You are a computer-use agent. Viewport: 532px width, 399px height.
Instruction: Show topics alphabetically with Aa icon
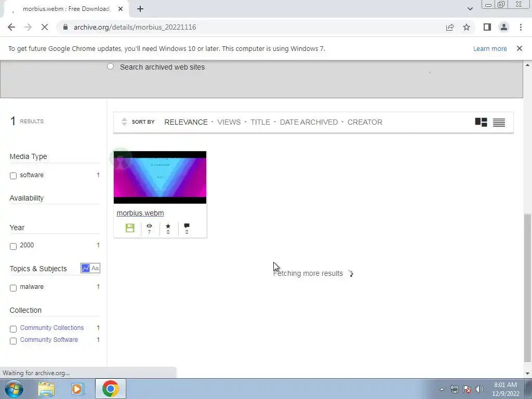click(x=96, y=269)
